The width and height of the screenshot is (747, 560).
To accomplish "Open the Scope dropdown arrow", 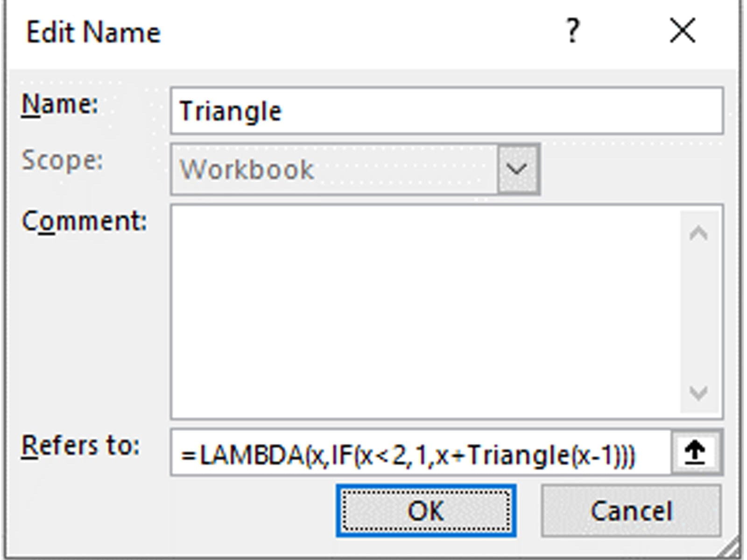I will (518, 169).
